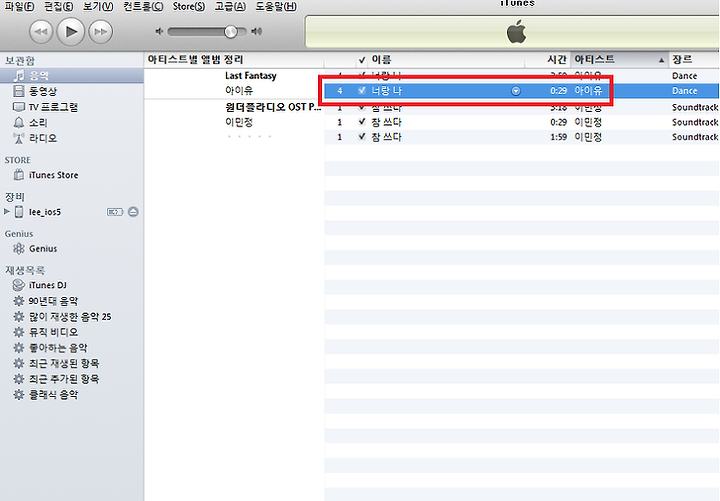Uncheck the 너랑 나 0:29 track checkbox
The image size is (720, 501).
(x=362, y=90)
